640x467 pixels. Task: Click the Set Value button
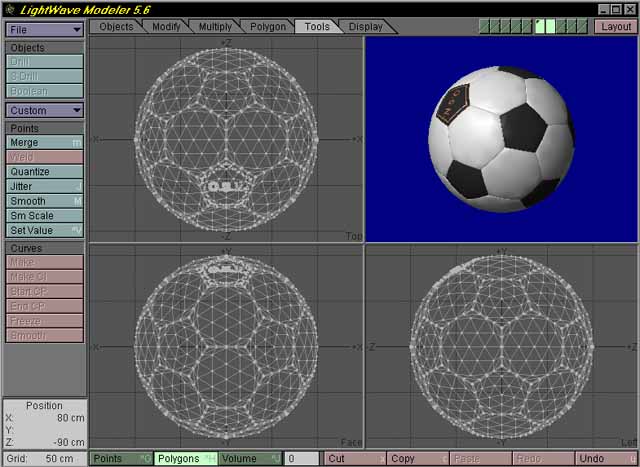(45, 230)
